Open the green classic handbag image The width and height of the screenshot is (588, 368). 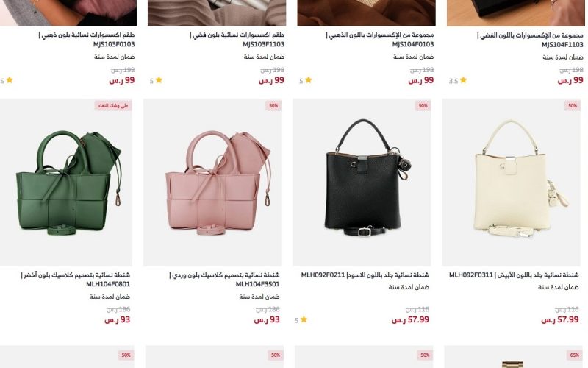65,182
